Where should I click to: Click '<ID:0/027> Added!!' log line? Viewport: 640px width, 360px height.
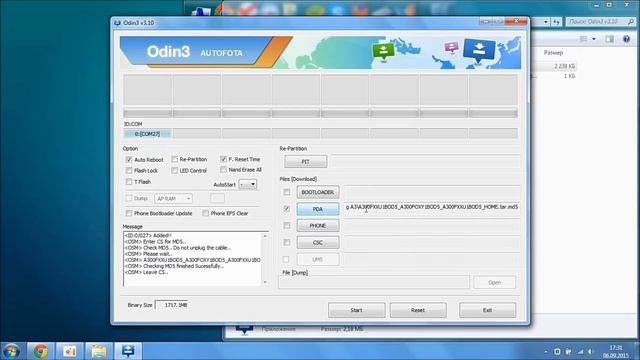(148, 236)
